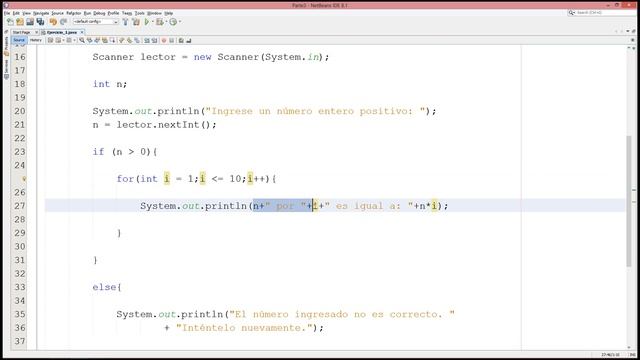
Task: Click "int n;" on line 18
Action: [x=110, y=84]
